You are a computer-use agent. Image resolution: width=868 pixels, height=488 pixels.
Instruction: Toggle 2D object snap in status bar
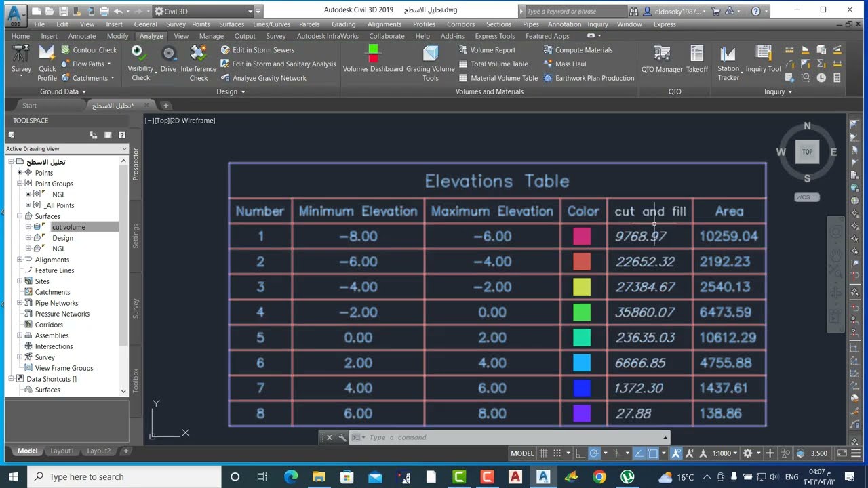point(652,453)
